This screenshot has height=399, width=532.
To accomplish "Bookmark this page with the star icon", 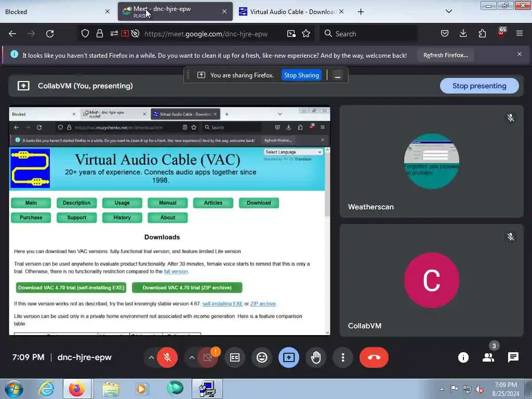I will [x=306, y=34].
